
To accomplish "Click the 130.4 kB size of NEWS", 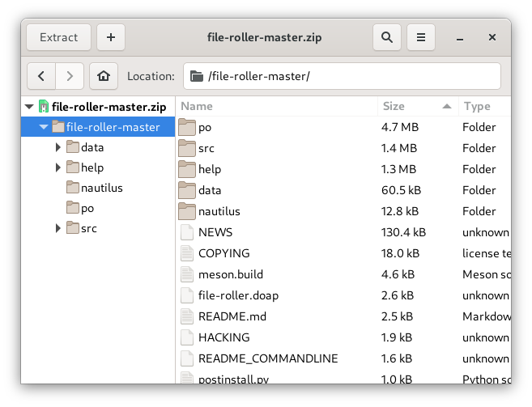I will 403,232.
